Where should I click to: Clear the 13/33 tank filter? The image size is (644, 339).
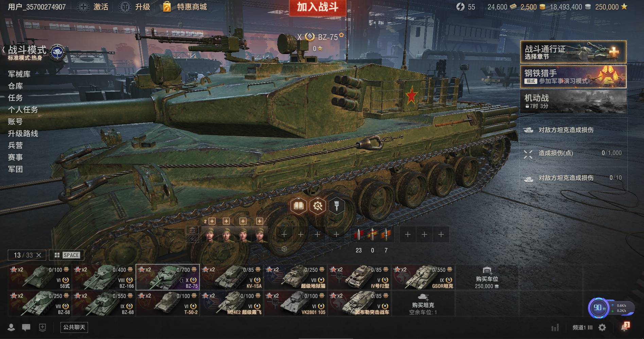coord(39,255)
